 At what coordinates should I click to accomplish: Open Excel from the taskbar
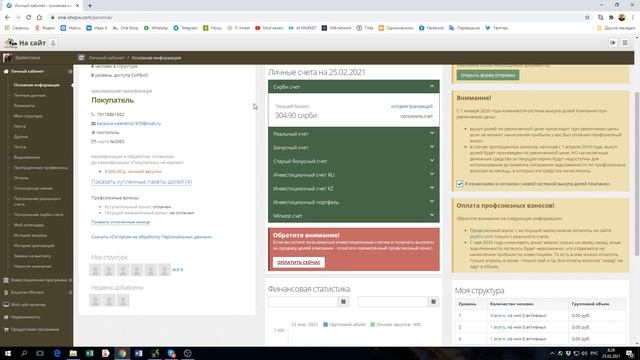click(x=90, y=353)
